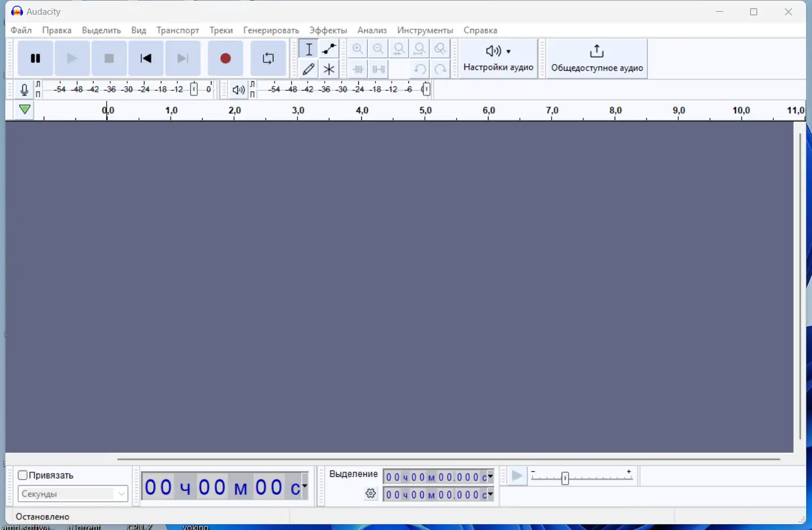The image size is (812, 530).
Task: Click the Общедоступное аудио button
Action: click(596, 58)
